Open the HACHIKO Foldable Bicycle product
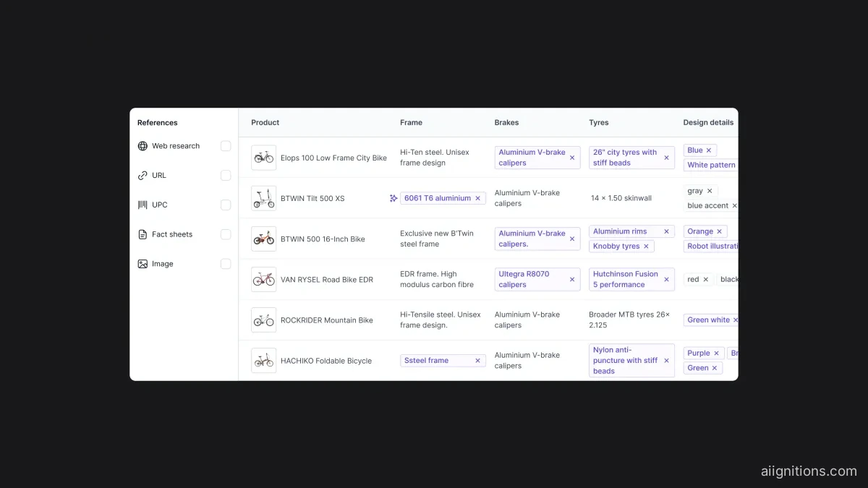 (326, 361)
